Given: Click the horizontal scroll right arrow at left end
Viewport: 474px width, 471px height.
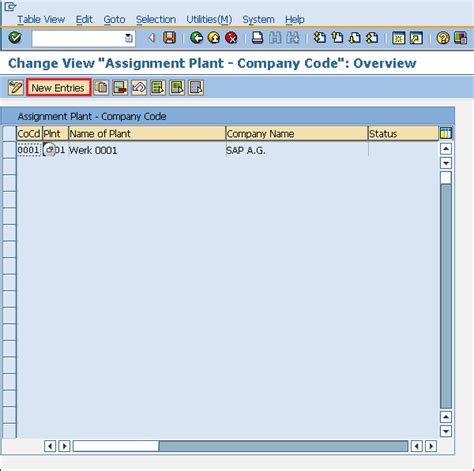Looking at the screenshot, I should click(x=64, y=446).
